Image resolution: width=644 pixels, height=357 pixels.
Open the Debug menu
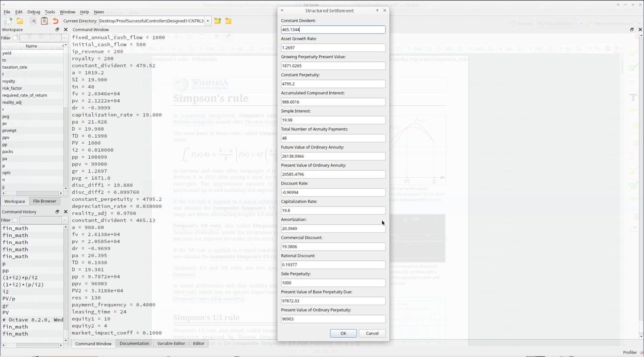click(x=33, y=12)
